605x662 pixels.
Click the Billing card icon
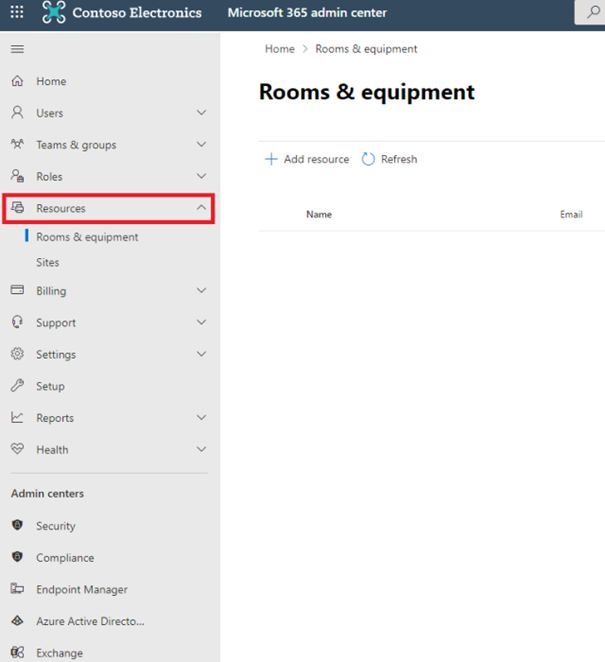pyautogui.click(x=17, y=290)
